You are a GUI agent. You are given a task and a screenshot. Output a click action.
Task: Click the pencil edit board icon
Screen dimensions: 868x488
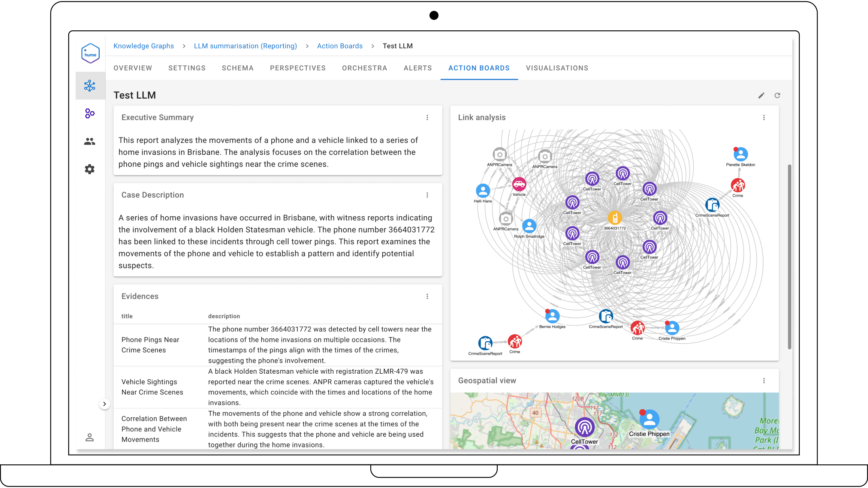pyautogui.click(x=761, y=96)
